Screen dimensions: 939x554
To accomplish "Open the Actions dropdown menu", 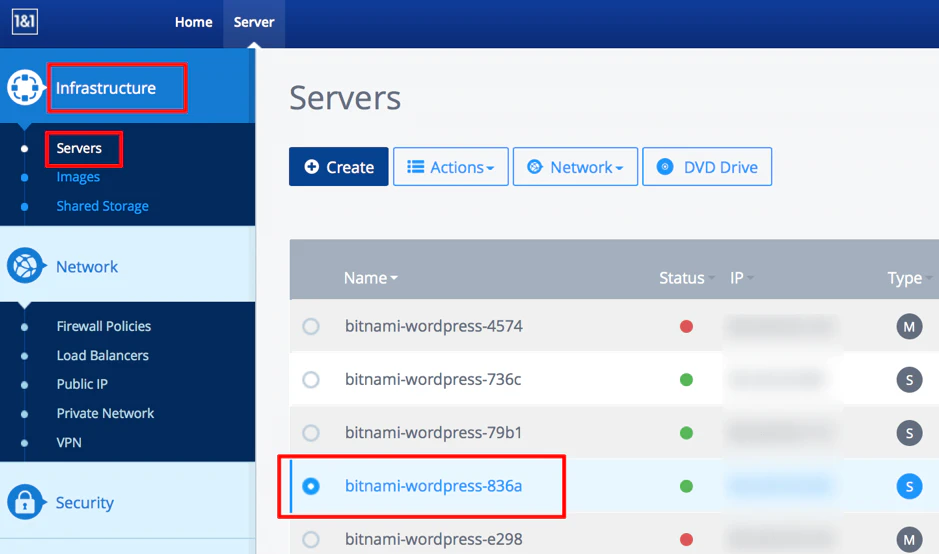I will coord(450,166).
